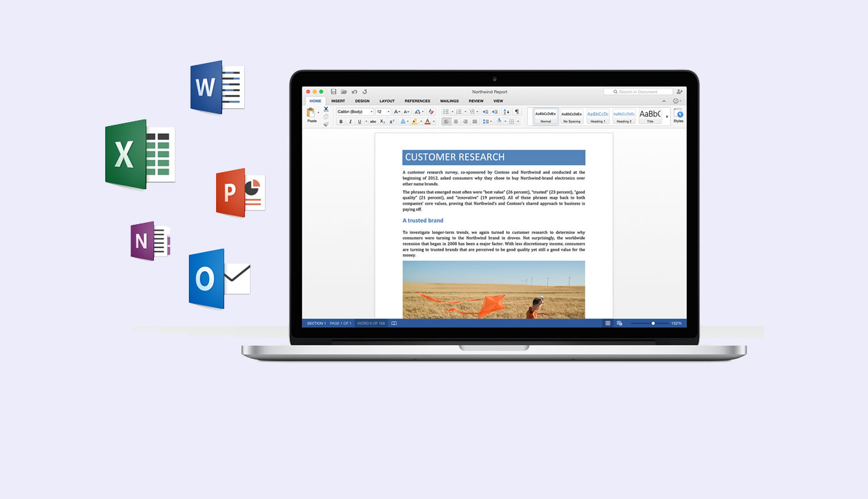Apply the Title style
The image size is (868, 499).
pos(650,116)
